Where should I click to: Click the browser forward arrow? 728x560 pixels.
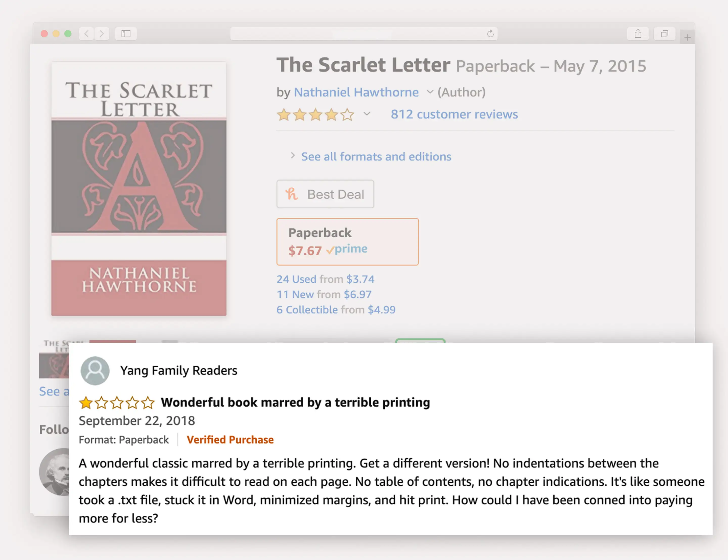[102, 34]
